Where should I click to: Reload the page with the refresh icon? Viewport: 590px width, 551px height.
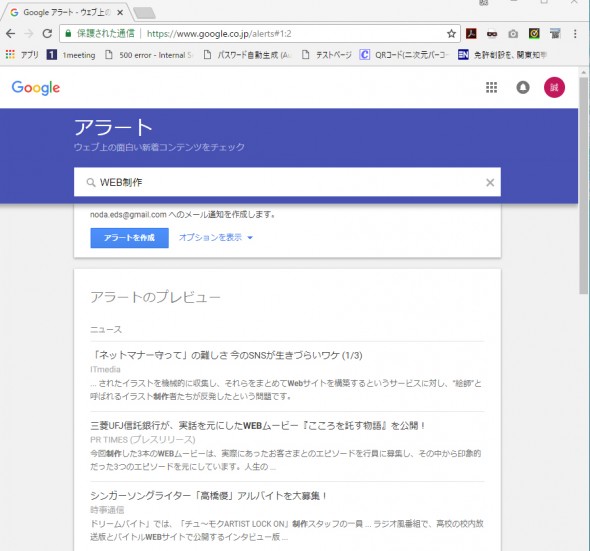click(x=47, y=34)
